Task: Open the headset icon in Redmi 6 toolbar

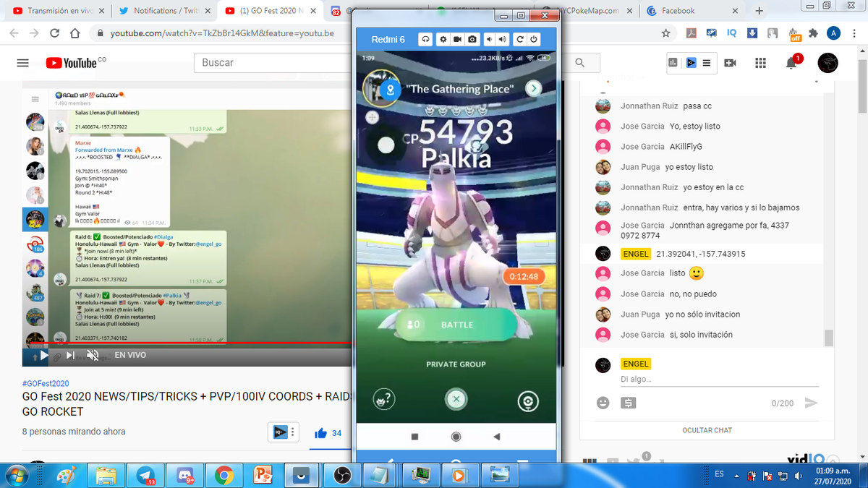Action: (426, 39)
